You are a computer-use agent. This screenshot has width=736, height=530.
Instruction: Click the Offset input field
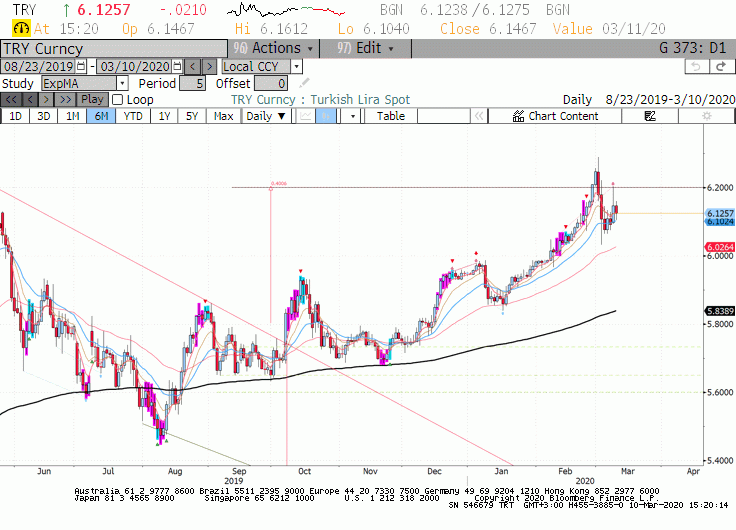pos(271,84)
